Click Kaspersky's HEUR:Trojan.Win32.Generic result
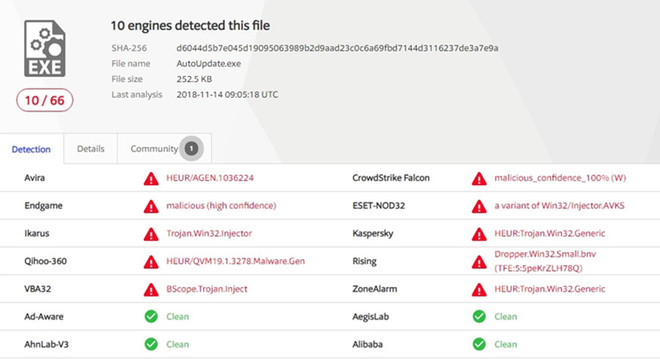 550,234
